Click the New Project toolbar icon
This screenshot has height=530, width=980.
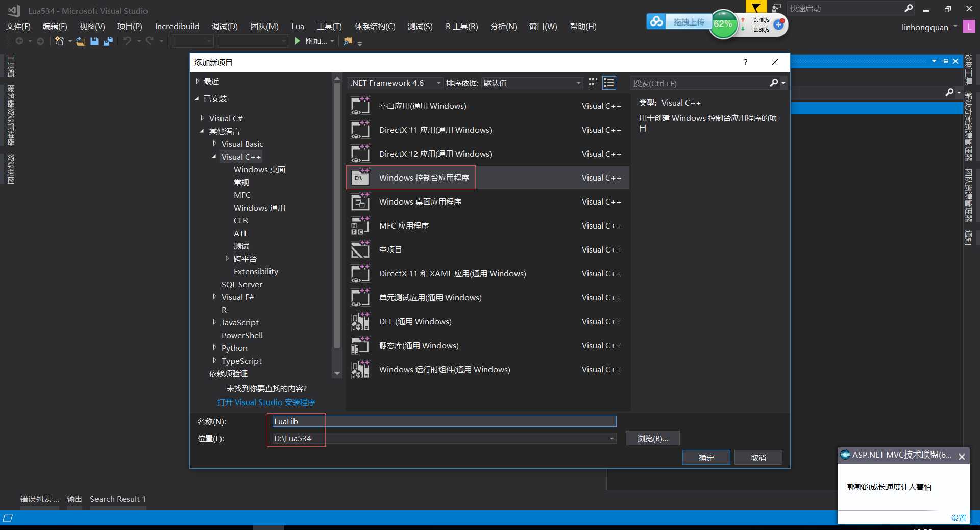tap(60, 41)
